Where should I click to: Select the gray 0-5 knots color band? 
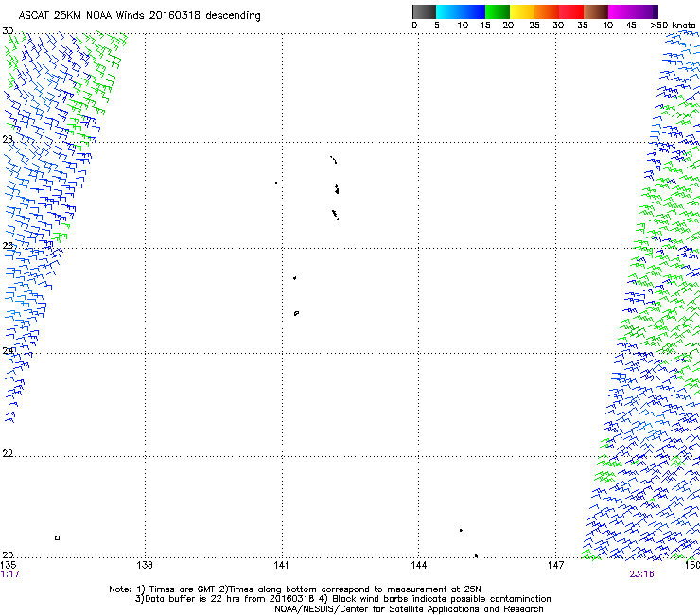tap(424, 11)
